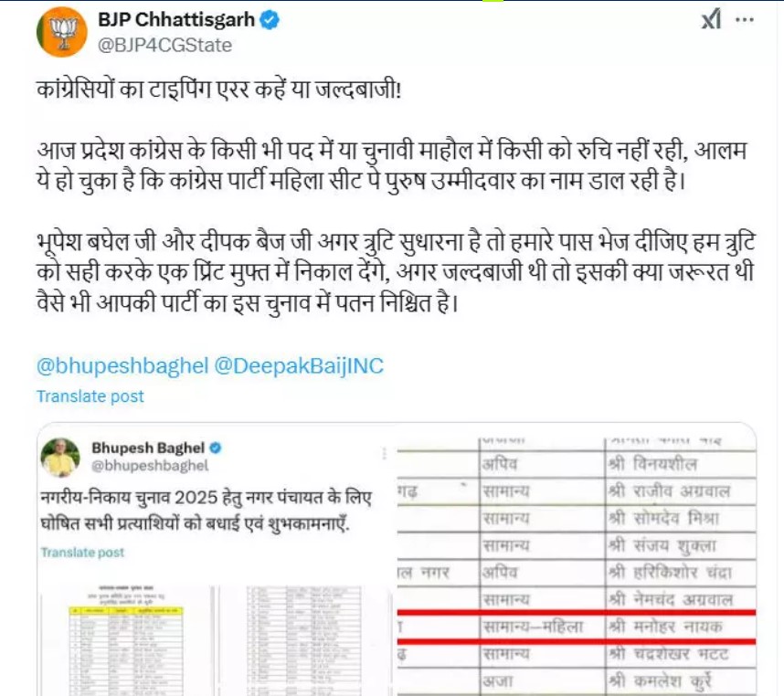Open the BJP Chhattisgarh account name link
Viewport: 784px width, 696px height.
point(176,20)
